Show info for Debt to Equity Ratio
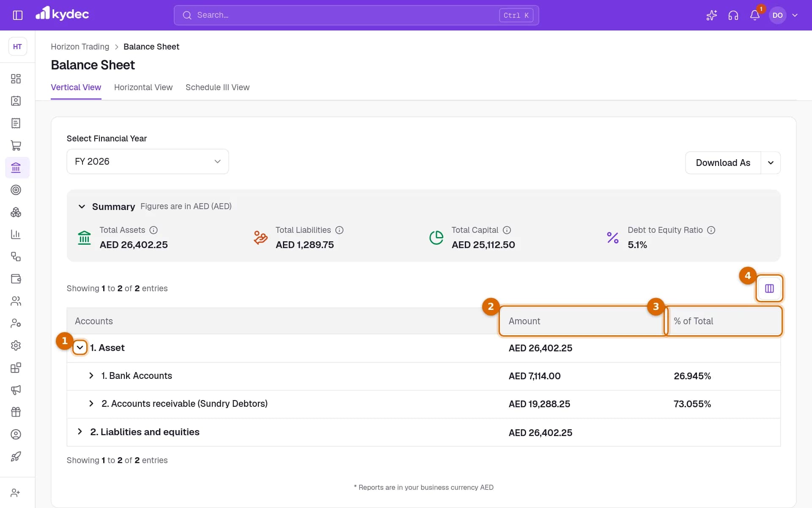The image size is (812, 508). pos(711,230)
